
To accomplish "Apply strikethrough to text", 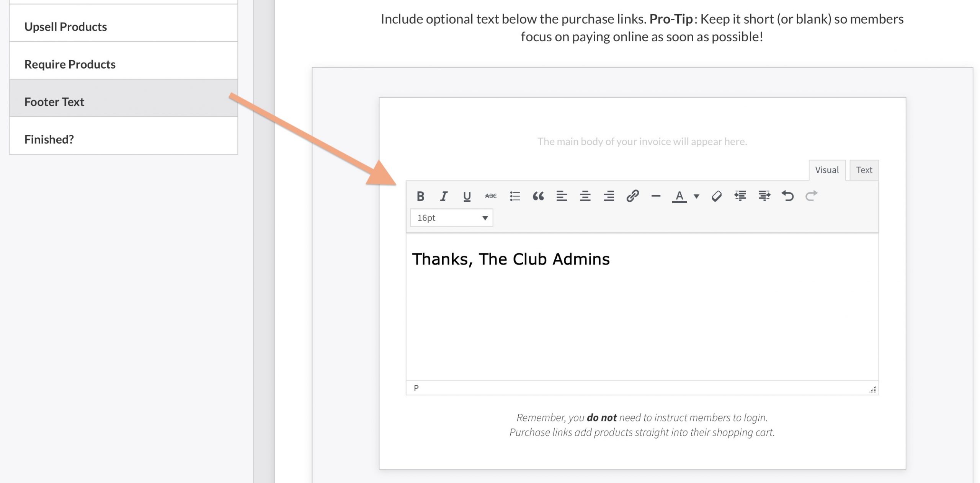I will point(490,196).
